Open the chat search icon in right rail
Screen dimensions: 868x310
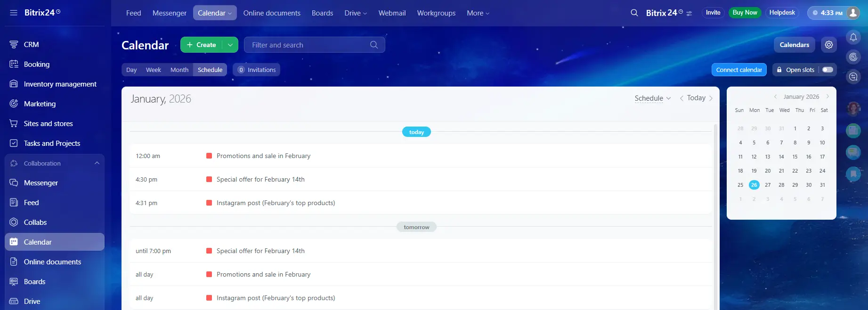tap(853, 77)
